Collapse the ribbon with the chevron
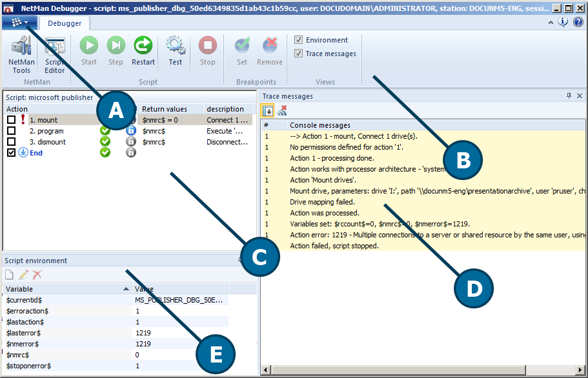 click(551, 21)
